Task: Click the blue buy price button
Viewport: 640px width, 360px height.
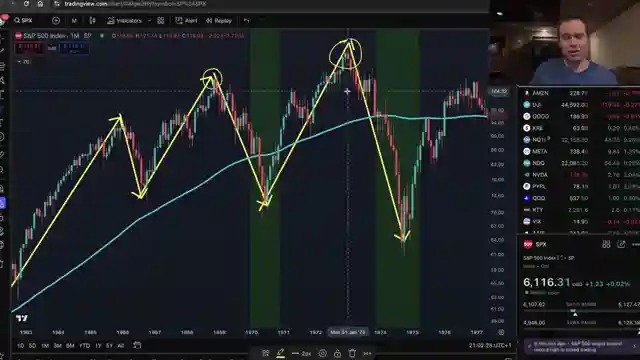Action: coord(74,48)
